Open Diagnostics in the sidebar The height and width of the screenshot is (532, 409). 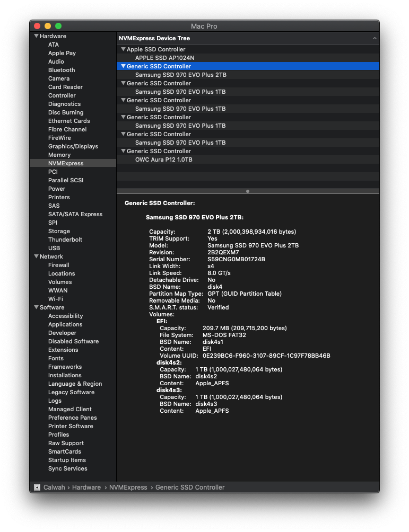click(65, 104)
